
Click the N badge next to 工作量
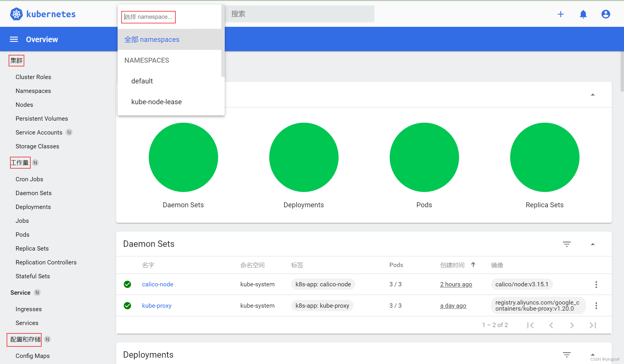[x=35, y=163]
